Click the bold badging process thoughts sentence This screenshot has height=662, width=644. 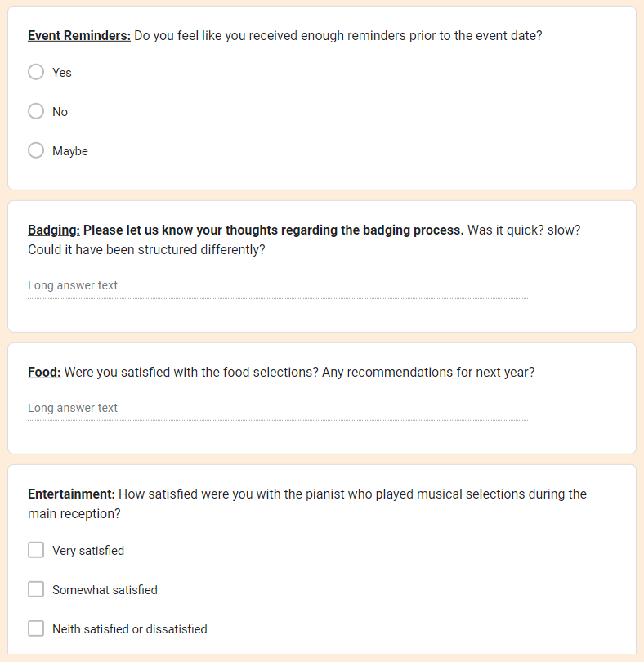[273, 230]
